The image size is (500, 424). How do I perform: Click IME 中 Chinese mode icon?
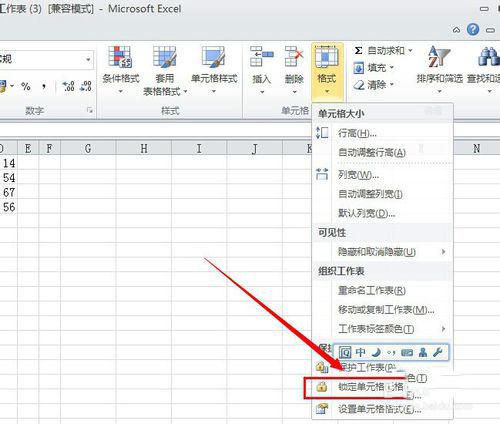[x=360, y=352]
